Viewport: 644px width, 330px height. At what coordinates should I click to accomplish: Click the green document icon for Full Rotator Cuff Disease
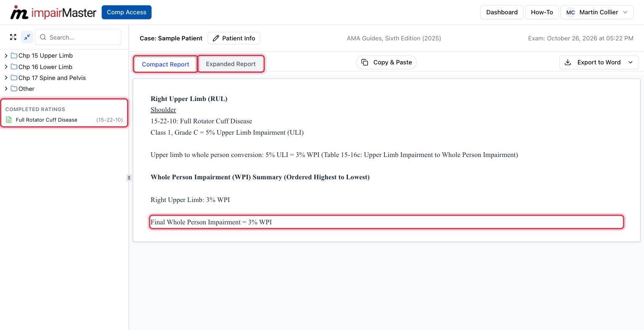(x=9, y=120)
